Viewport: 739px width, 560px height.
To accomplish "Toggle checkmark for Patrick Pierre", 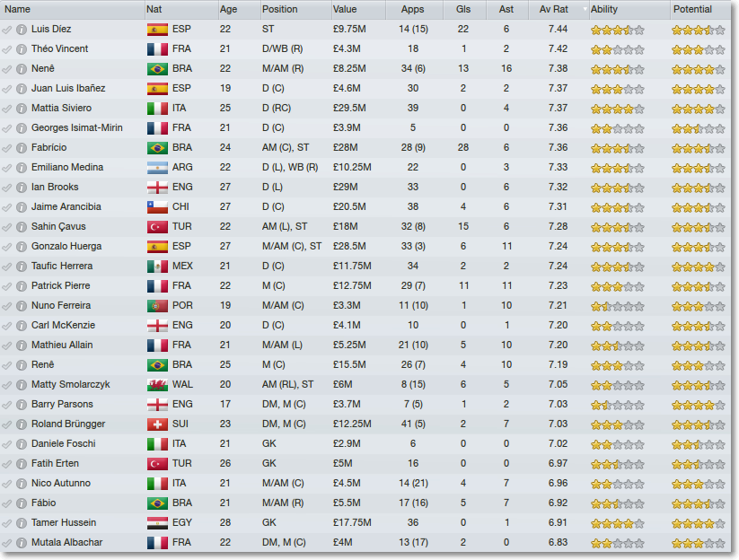I will point(6,286).
